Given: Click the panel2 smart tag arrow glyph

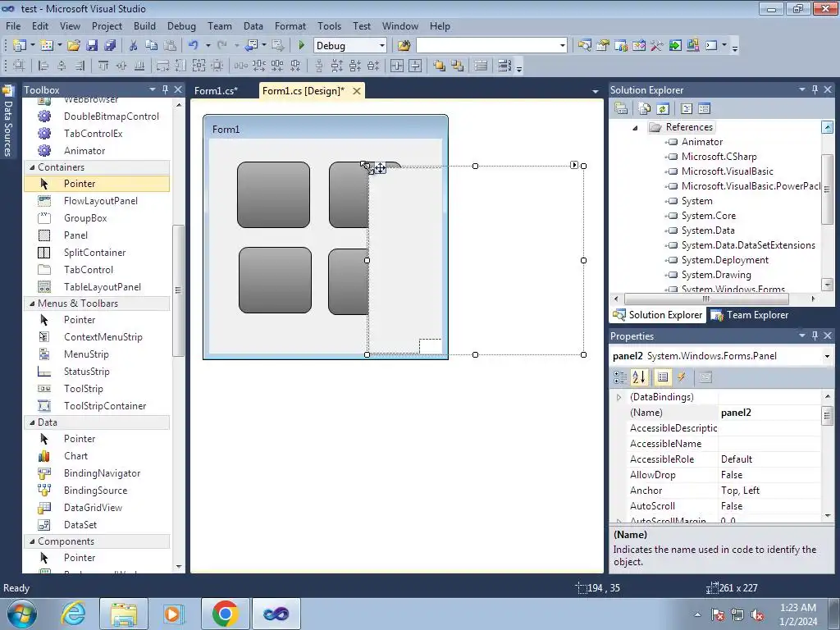Looking at the screenshot, I should [574, 165].
